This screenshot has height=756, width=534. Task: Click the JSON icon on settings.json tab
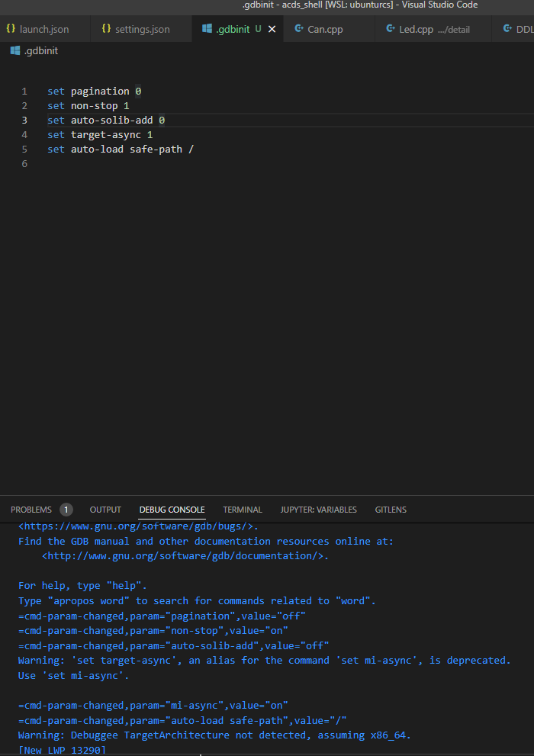[x=106, y=29]
